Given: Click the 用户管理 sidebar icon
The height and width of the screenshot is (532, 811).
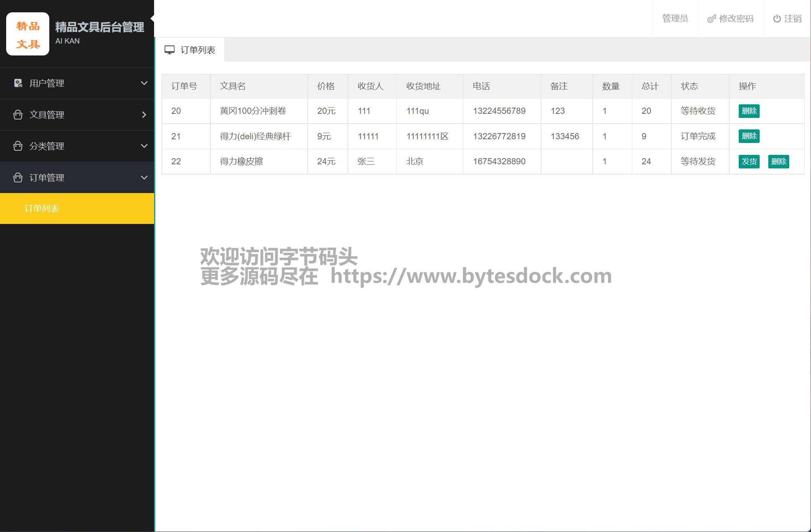Looking at the screenshot, I should point(18,83).
